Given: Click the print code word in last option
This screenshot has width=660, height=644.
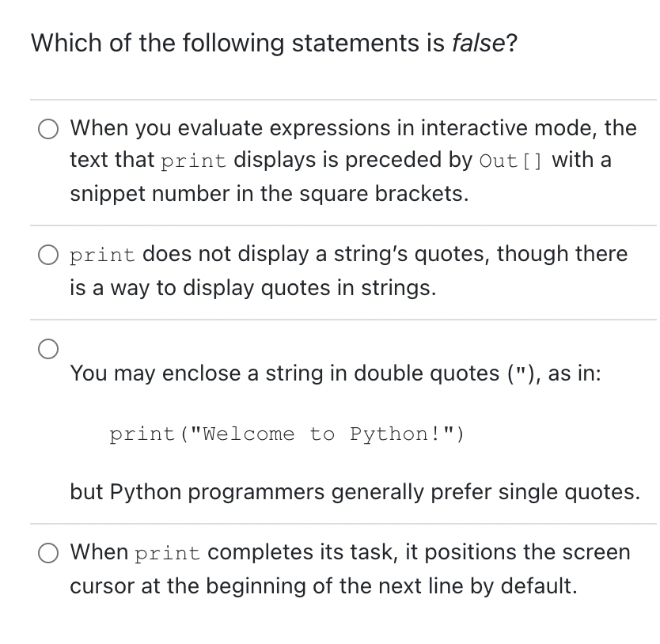Looking at the screenshot, I should point(167,554).
